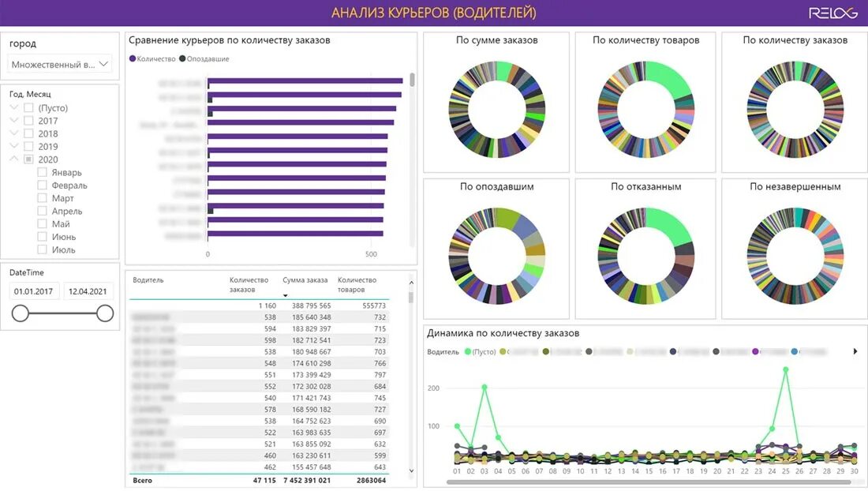Click the total orders value 47 115
868x491 pixels.
click(x=264, y=481)
